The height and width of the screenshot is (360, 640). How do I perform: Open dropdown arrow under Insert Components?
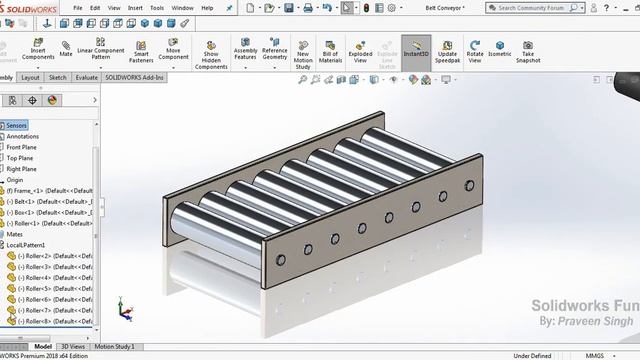coord(38,67)
